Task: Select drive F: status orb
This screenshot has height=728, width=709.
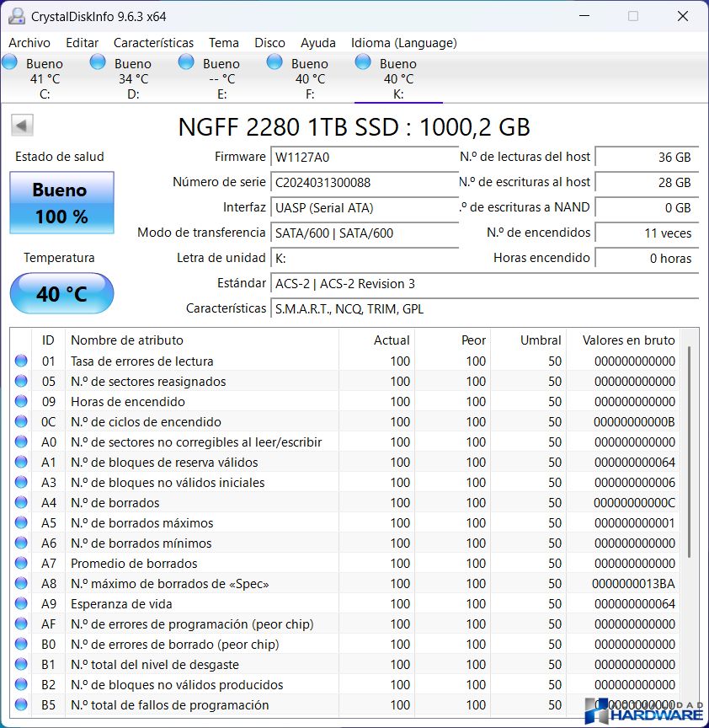Action: click(275, 62)
